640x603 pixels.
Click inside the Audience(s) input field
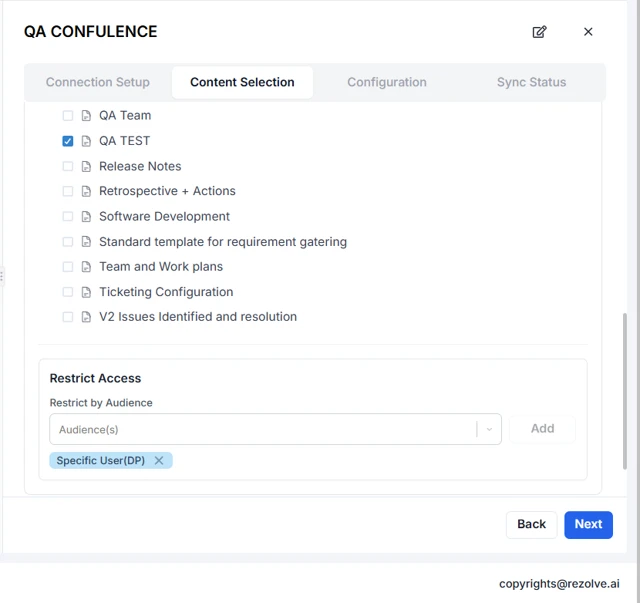(260, 429)
